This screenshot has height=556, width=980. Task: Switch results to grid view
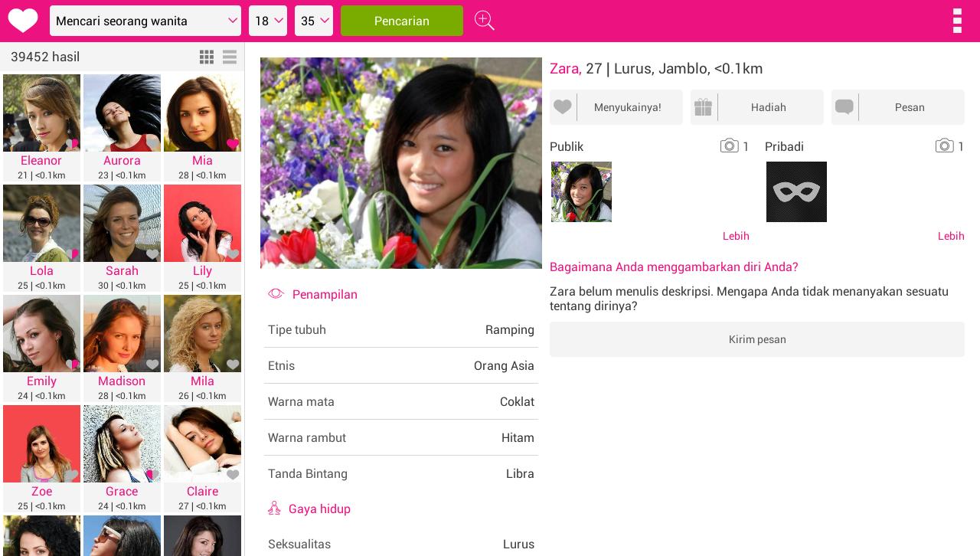click(207, 57)
